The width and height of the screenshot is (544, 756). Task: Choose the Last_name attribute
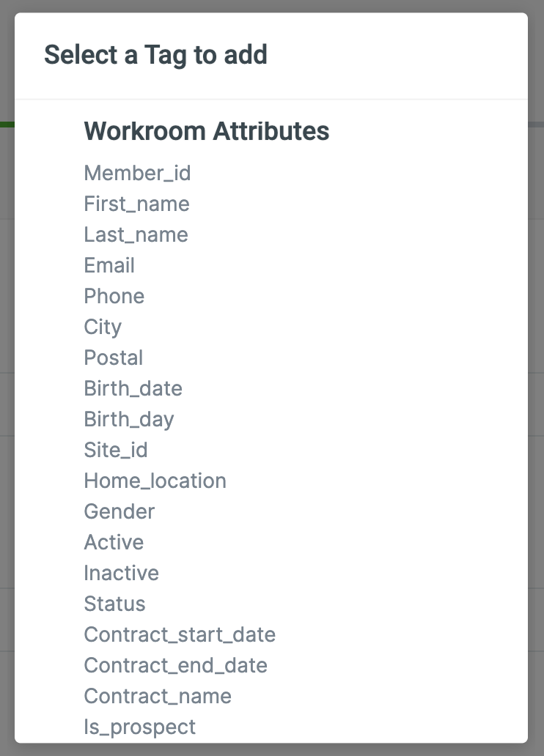pyautogui.click(x=136, y=234)
